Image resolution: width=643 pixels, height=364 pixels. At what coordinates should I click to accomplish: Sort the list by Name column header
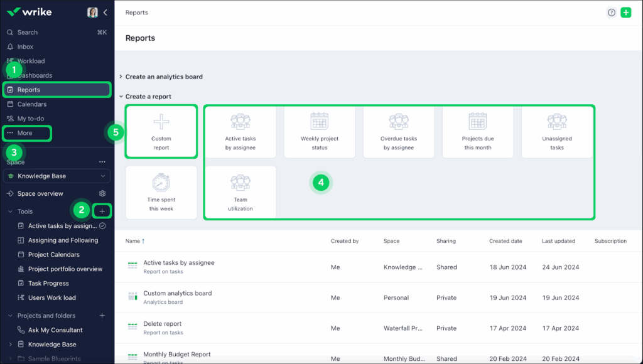[134, 241]
